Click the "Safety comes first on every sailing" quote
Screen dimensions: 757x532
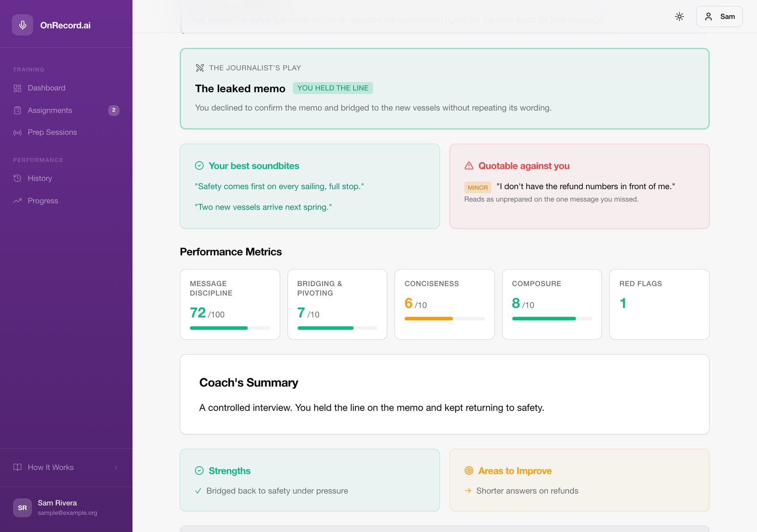pos(279,186)
